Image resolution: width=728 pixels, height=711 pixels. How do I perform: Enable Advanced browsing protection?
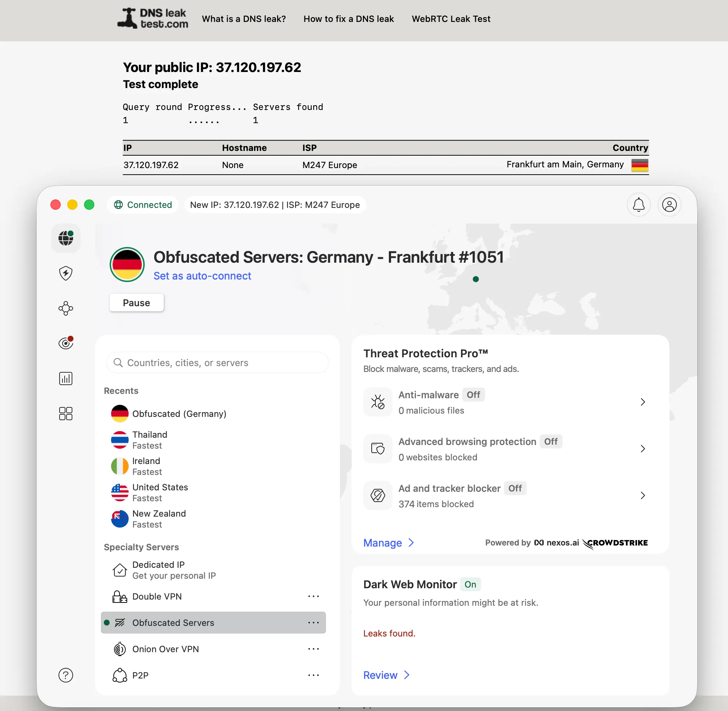pos(551,441)
